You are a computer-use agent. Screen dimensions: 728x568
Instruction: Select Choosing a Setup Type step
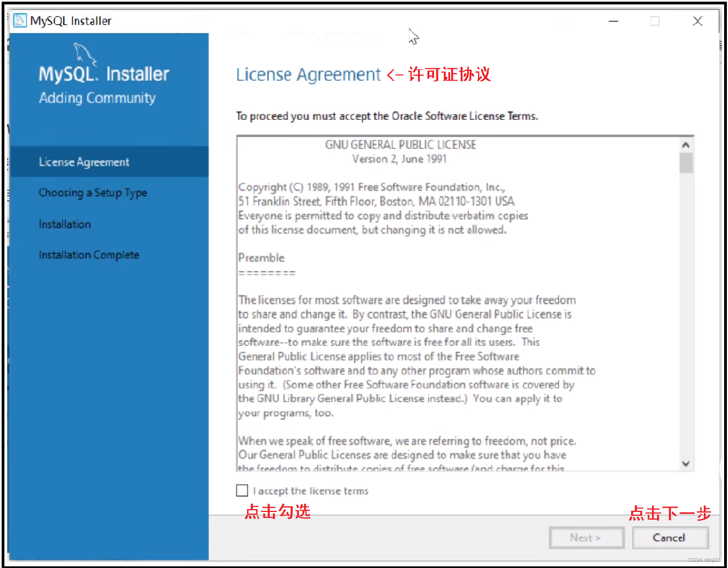93,193
